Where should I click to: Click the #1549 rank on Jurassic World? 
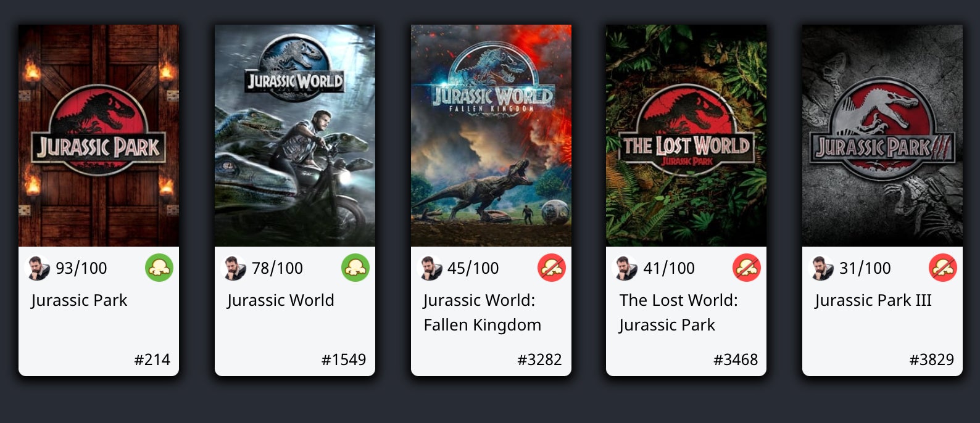click(344, 359)
